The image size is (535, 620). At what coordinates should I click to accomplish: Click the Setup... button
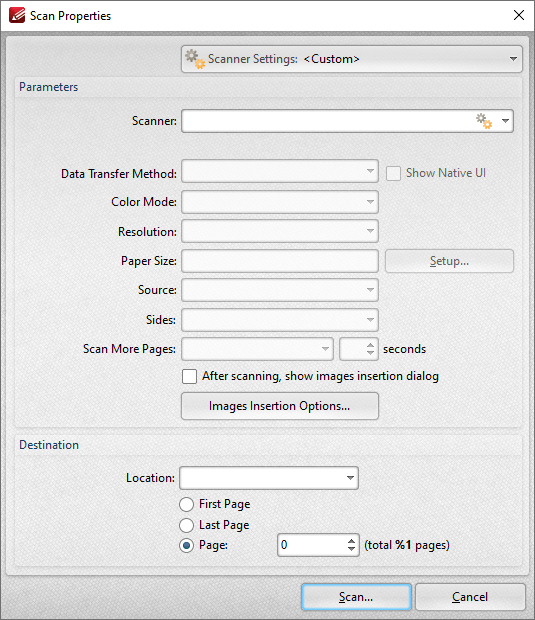coord(449,261)
